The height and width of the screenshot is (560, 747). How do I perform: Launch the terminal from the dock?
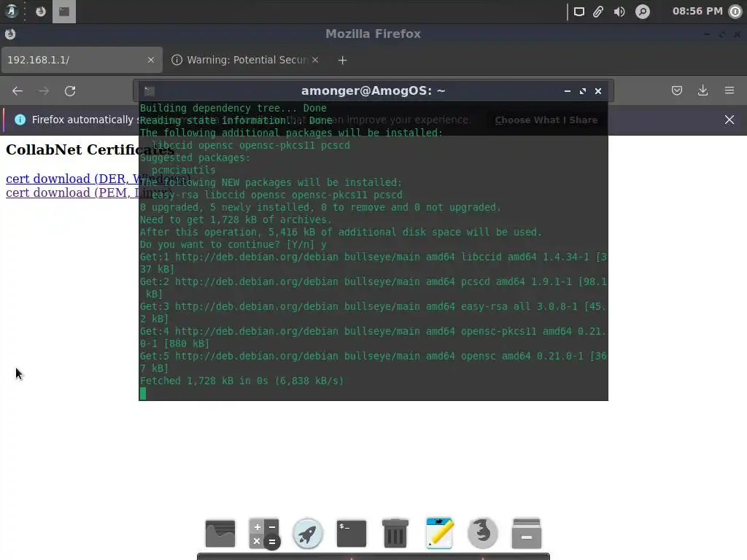352,533
